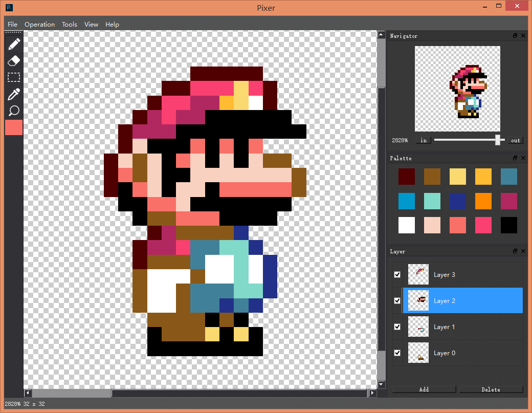Select the rectangular marquee selection tool
532x413 pixels.
tap(14, 77)
